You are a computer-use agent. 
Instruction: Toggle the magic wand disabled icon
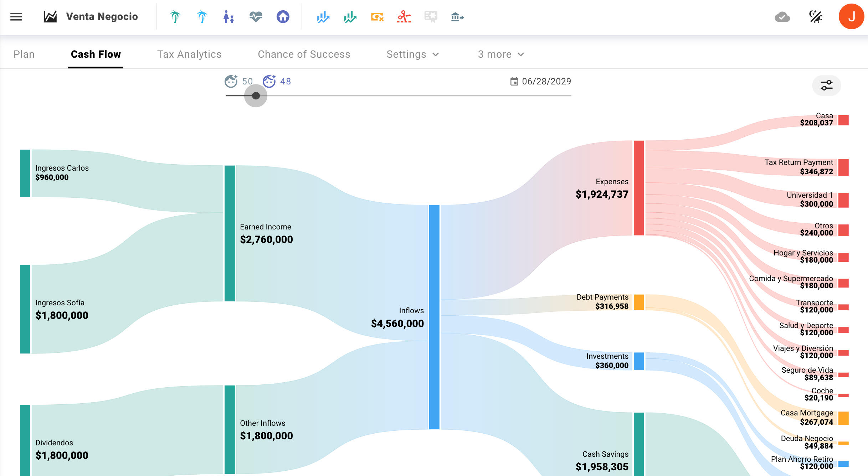pyautogui.click(x=816, y=17)
